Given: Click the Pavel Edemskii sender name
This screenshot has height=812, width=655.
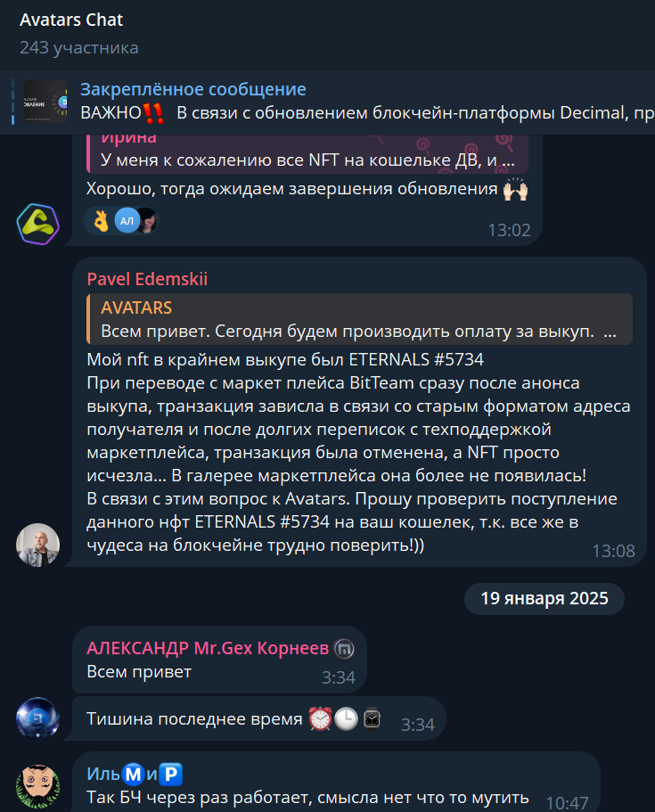Looking at the screenshot, I should (x=147, y=279).
